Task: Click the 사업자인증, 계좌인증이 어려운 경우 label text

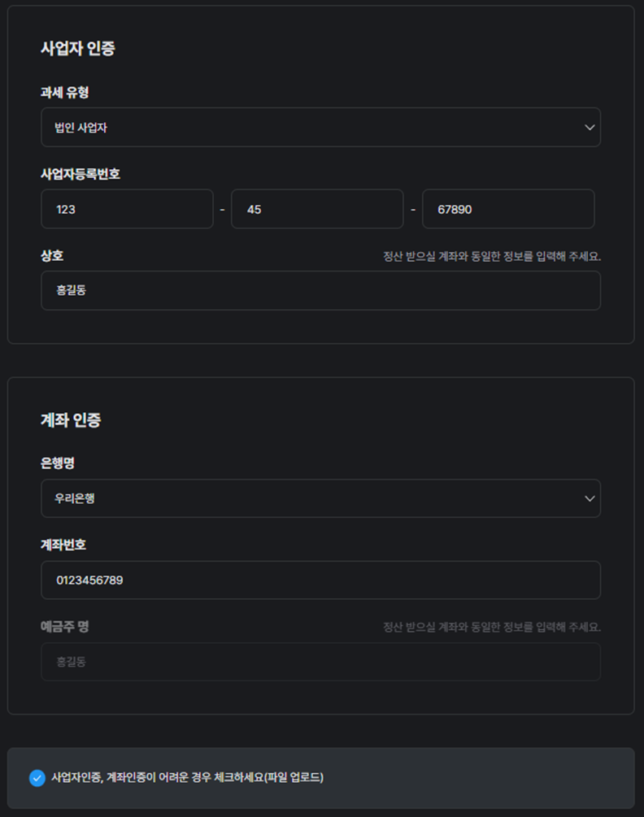Action: [x=187, y=778]
